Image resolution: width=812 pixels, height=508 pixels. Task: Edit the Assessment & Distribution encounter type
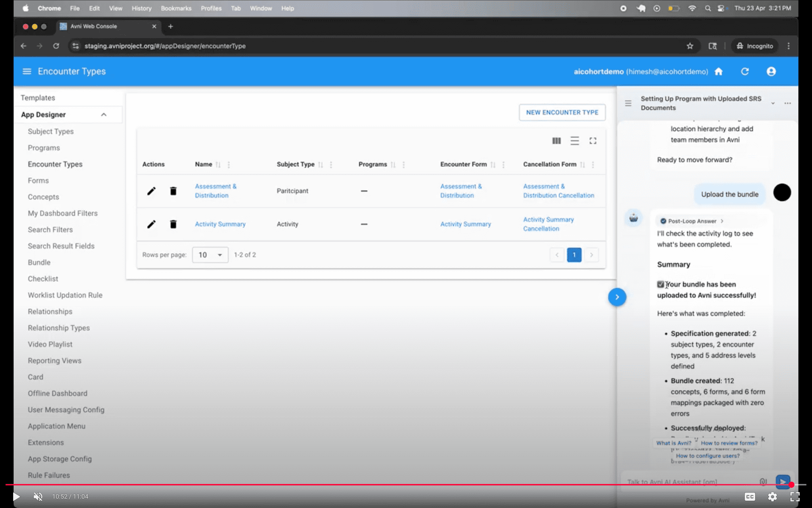(x=151, y=191)
